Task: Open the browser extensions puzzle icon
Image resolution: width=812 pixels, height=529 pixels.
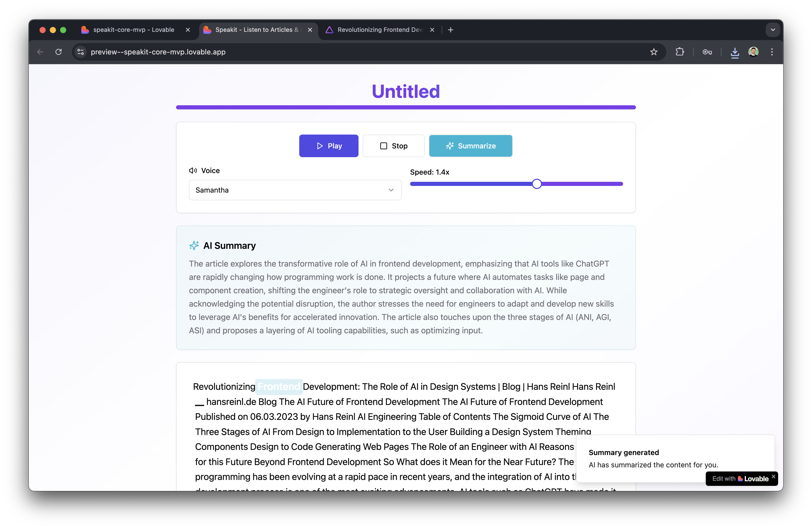Action: tap(679, 52)
